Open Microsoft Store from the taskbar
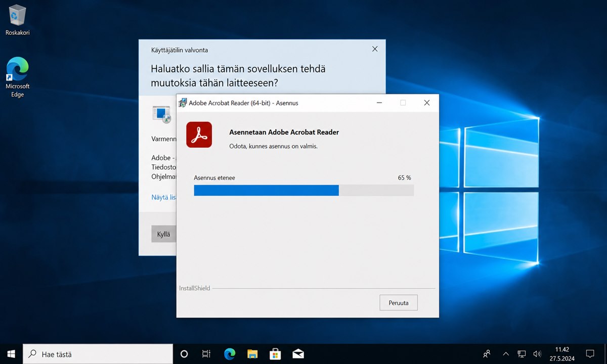The height and width of the screenshot is (364, 607). coord(275,354)
